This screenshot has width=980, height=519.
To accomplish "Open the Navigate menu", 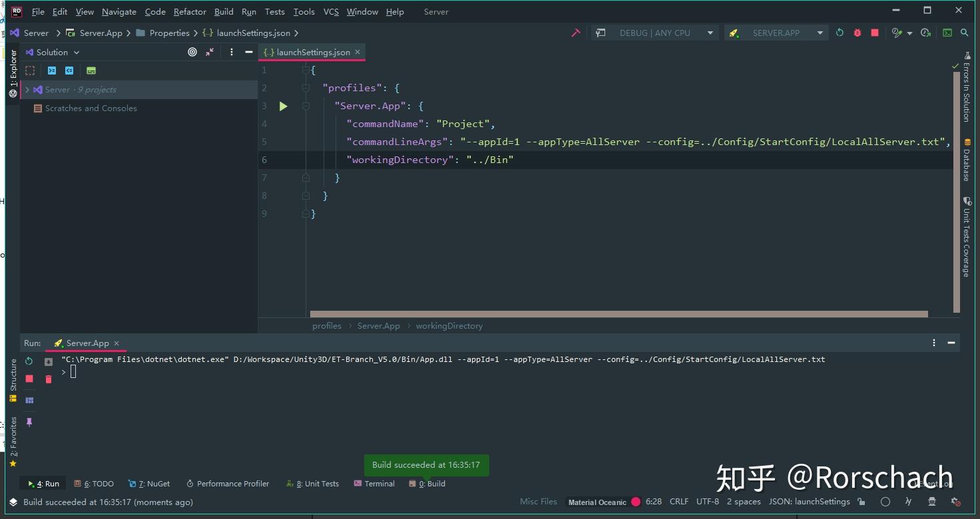I will (x=119, y=12).
